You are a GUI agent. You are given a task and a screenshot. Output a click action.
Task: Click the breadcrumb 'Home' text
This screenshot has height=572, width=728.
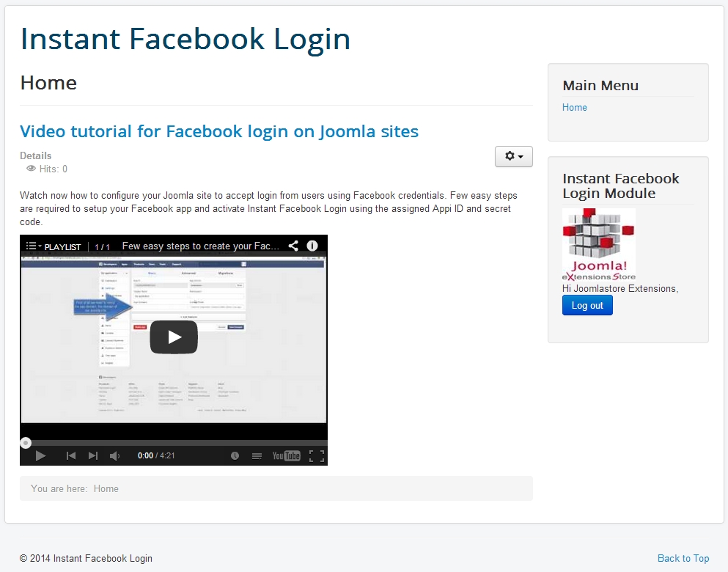pos(106,488)
